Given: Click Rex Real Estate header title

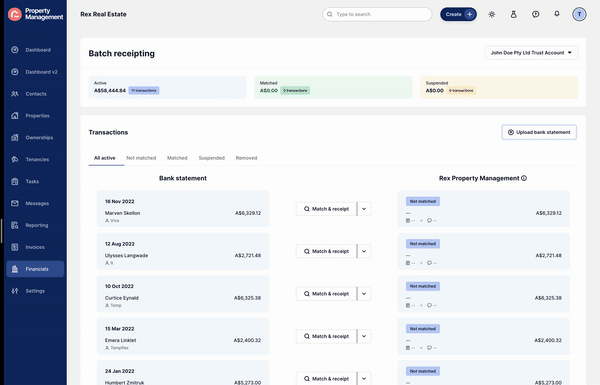Looking at the screenshot, I should click(x=103, y=14).
